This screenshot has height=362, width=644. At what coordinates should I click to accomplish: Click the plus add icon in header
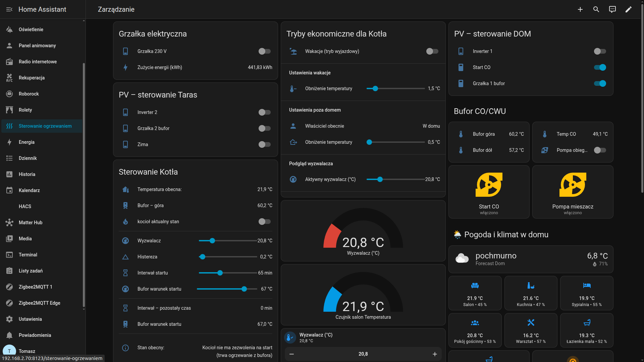(x=580, y=9)
